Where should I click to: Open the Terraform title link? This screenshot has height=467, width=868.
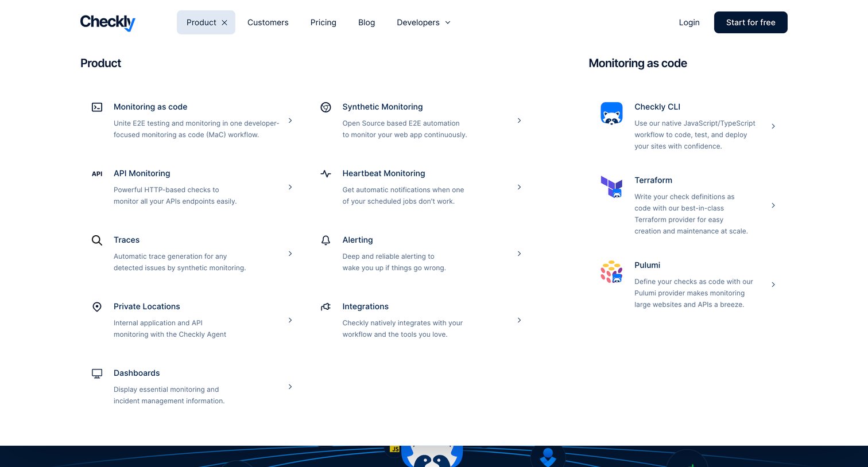pyautogui.click(x=653, y=180)
